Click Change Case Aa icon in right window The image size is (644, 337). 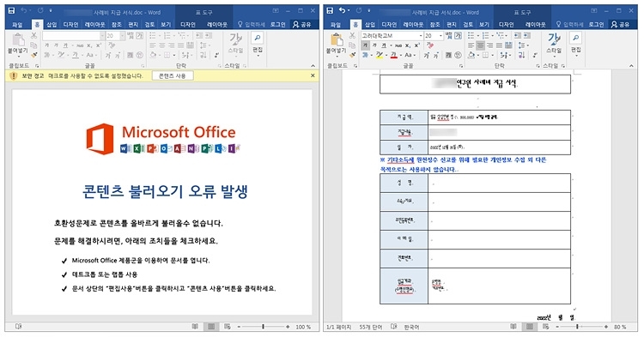click(x=409, y=55)
